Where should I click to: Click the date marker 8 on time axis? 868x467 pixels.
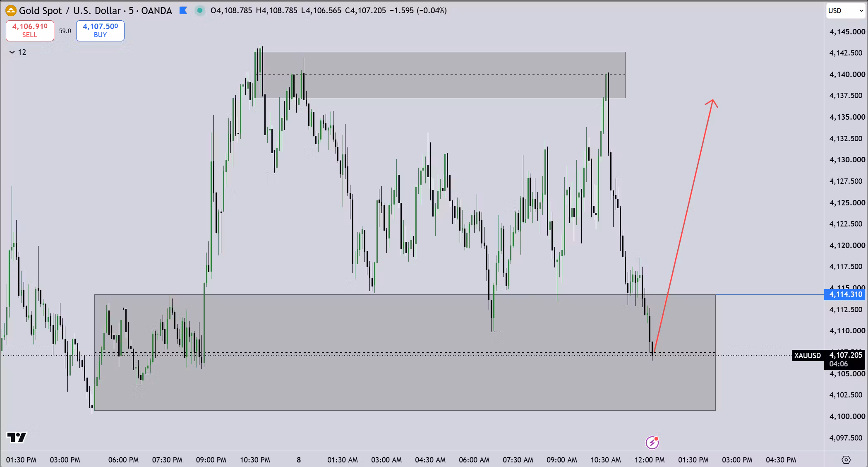point(299,460)
